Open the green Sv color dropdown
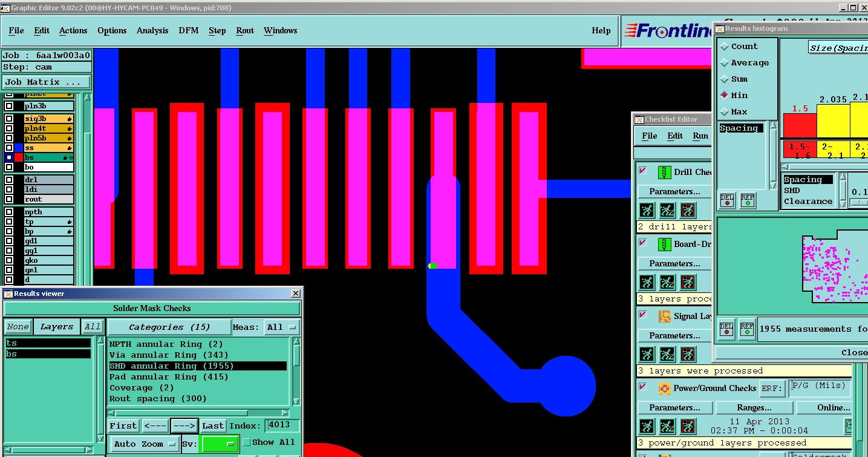Image resolution: width=868 pixels, height=457 pixels. (219, 444)
